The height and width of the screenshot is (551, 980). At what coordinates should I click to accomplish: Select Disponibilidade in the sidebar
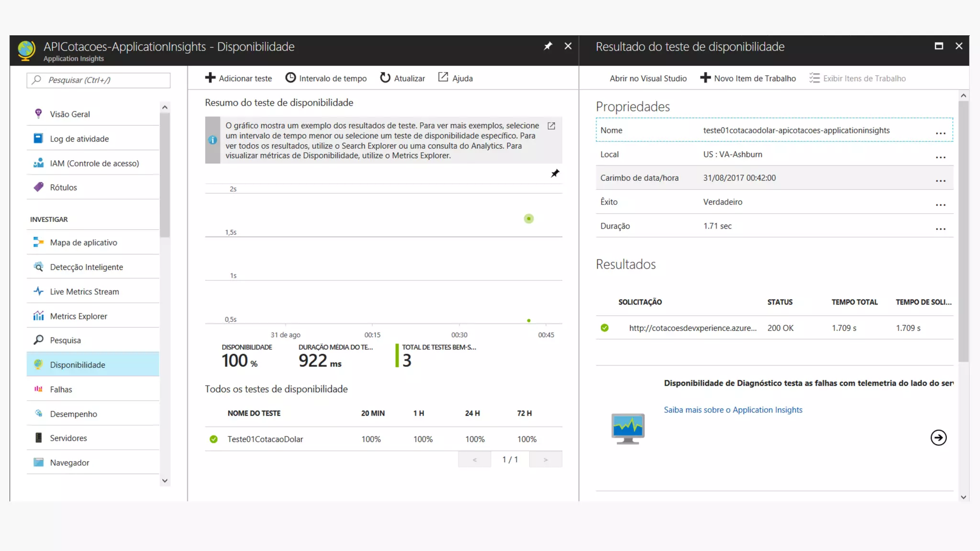coord(93,364)
